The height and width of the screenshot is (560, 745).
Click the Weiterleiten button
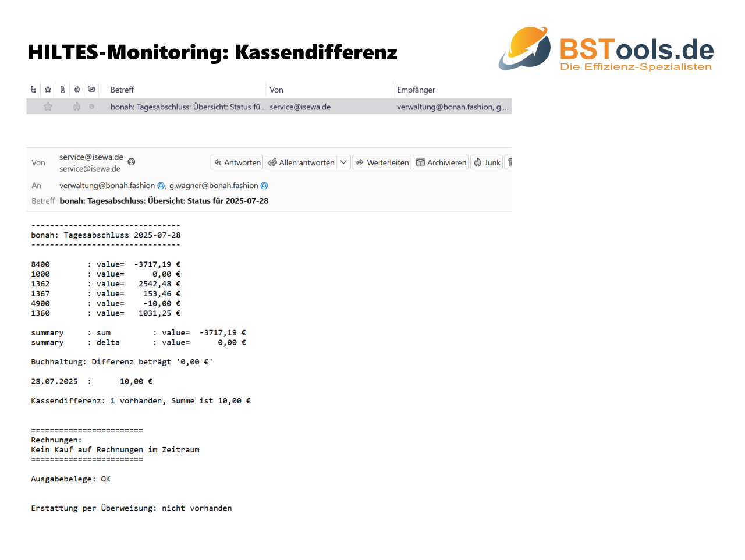click(382, 162)
